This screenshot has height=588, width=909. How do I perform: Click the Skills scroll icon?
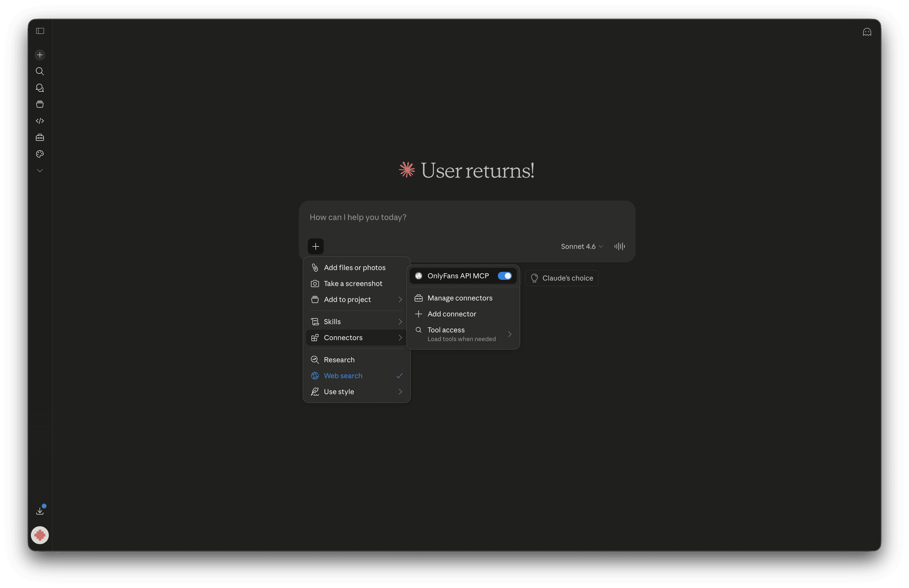coord(314,322)
